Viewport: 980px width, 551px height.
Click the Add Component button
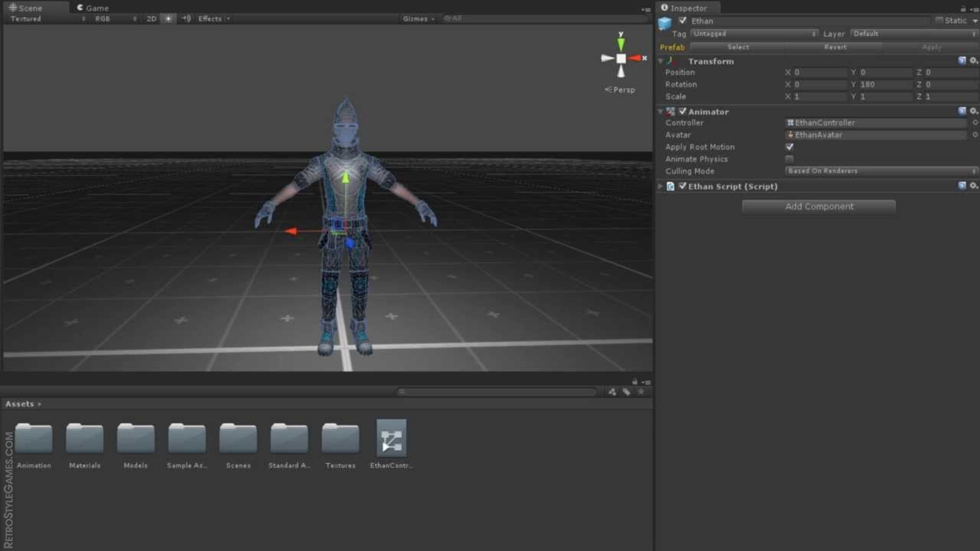[819, 207]
